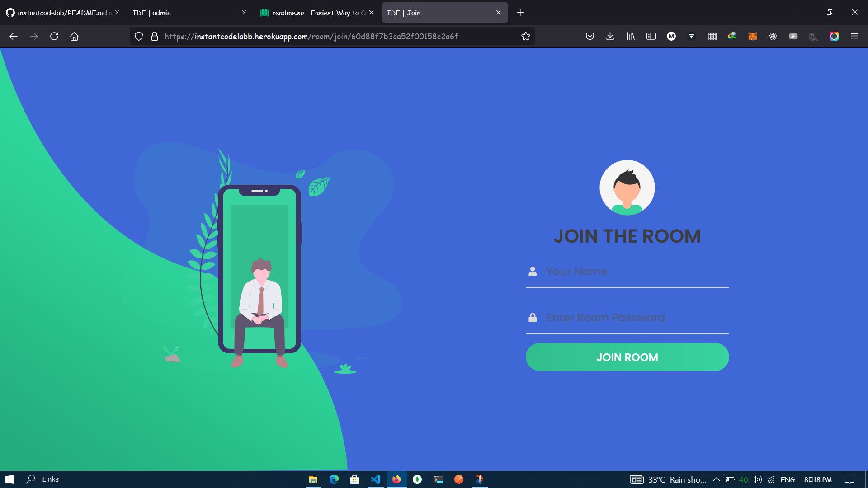Open site security padlock info
The image size is (868, 488).
tap(155, 37)
